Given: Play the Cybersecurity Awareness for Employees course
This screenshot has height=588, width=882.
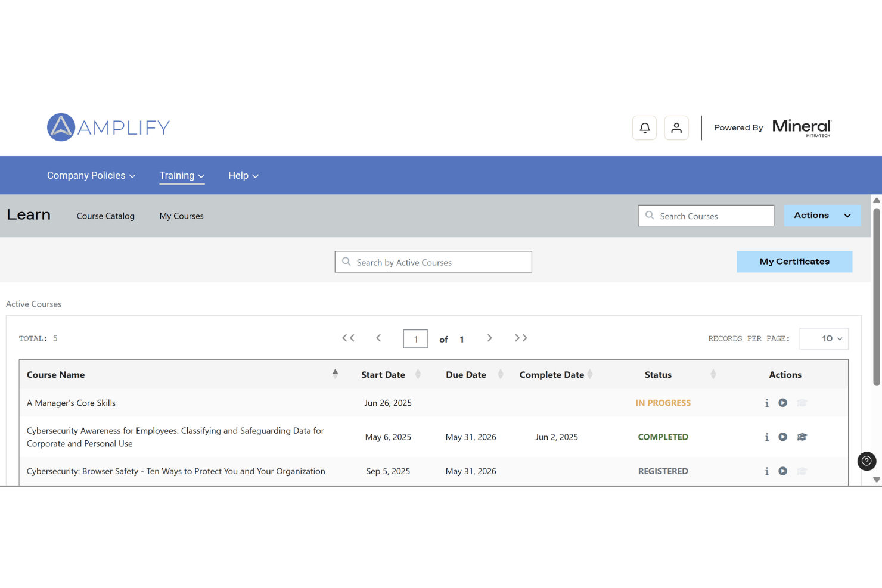Looking at the screenshot, I should 783,437.
